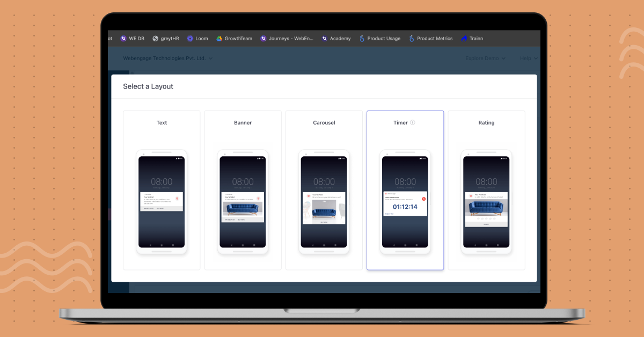Select the Text layout card

point(162,190)
